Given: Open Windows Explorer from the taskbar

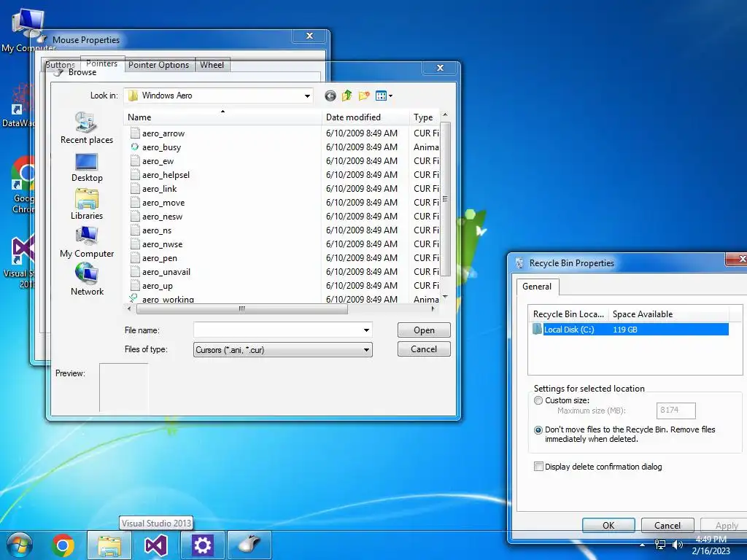Looking at the screenshot, I should pos(109,545).
